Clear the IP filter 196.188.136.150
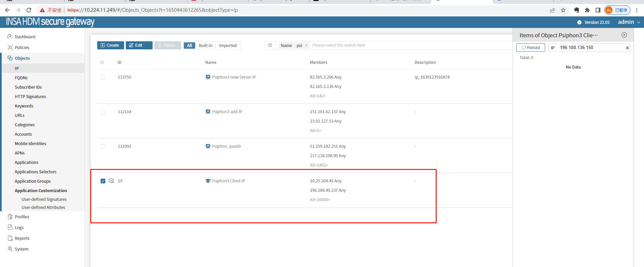 tap(627, 48)
